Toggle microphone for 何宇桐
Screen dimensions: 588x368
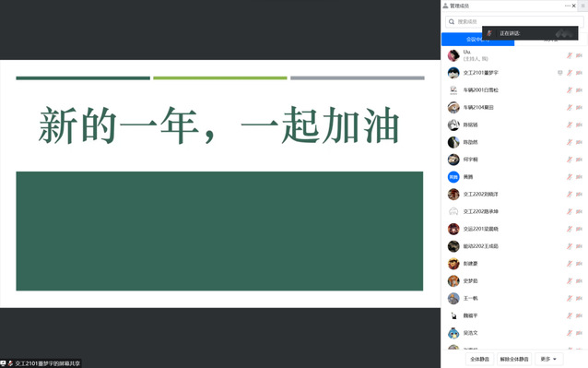(x=570, y=160)
